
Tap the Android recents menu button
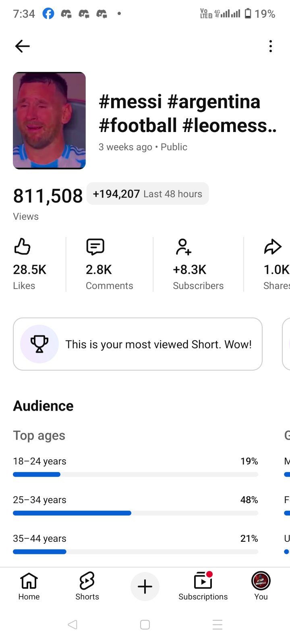point(217,625)
